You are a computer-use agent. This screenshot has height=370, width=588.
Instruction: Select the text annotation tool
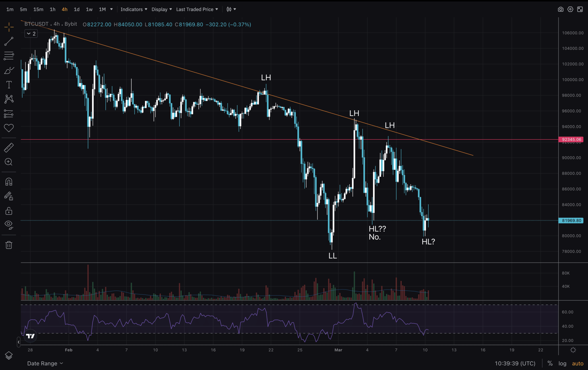pos(9,84)
